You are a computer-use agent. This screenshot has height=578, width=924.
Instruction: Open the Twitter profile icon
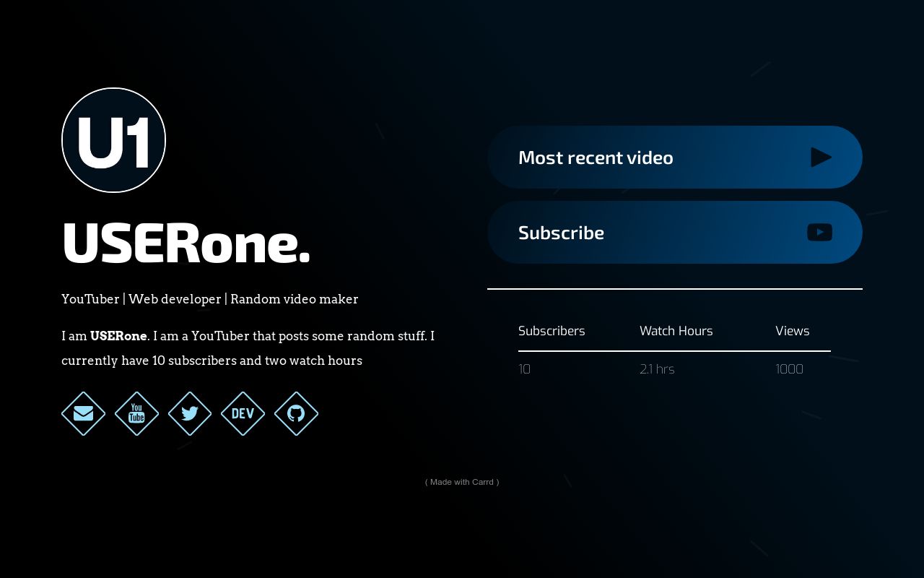(190, 414)
